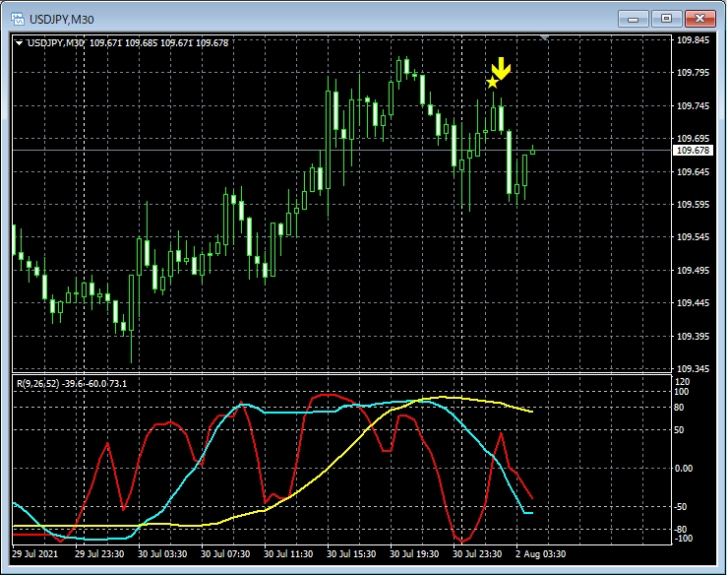Click the 2 Aug 03:30 time label
The image size is (728, 575).
[x=540, y=553]
